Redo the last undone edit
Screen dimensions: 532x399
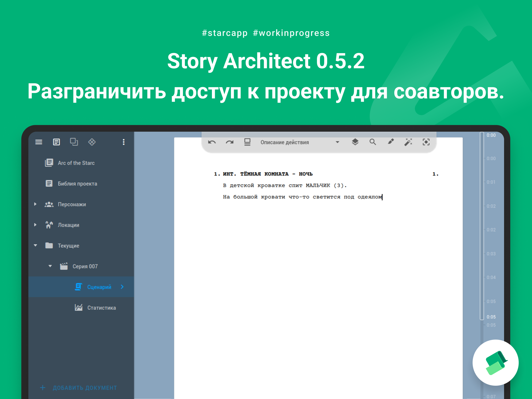[230, 142]
